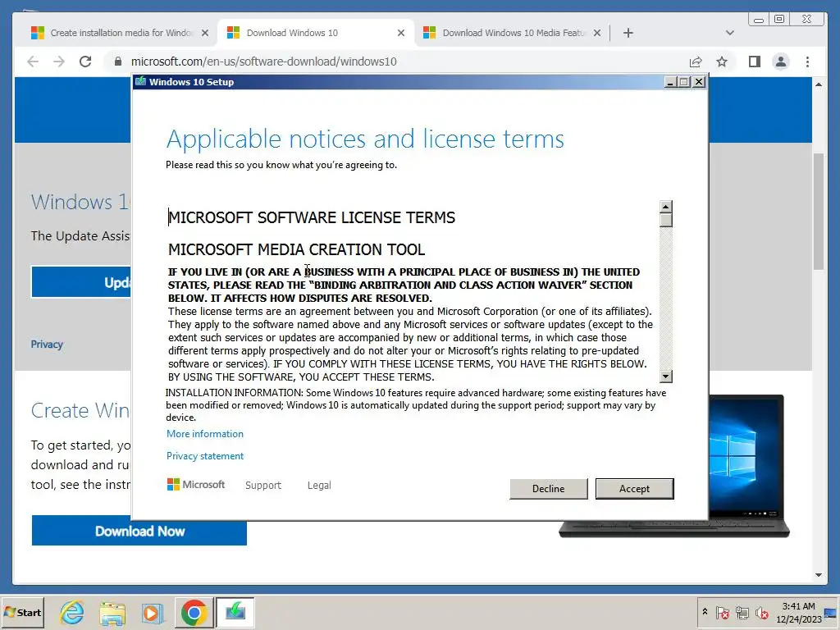Decline the license terms
Screen dimensions: 840x630
tap(548, 489)
